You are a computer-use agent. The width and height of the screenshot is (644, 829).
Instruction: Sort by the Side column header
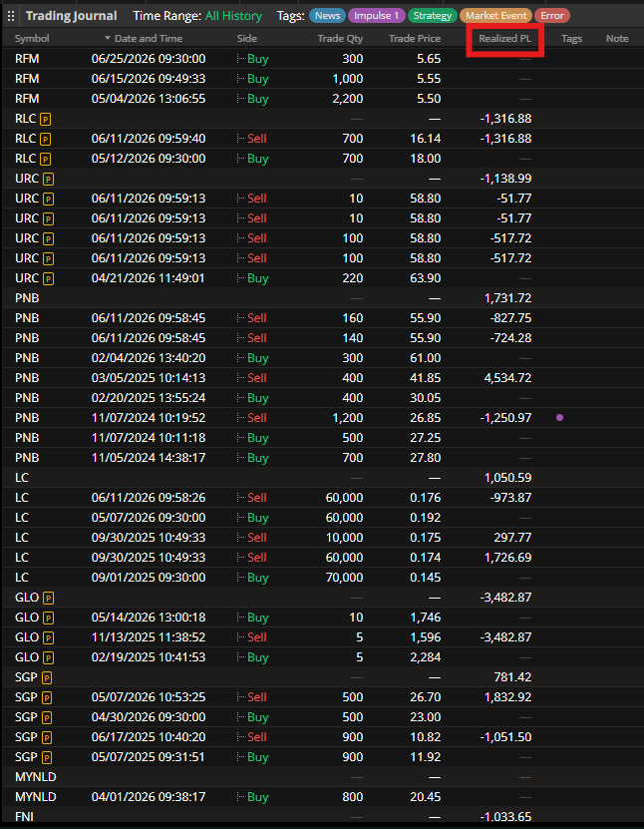pyautogui.click(x=246, y=39)
